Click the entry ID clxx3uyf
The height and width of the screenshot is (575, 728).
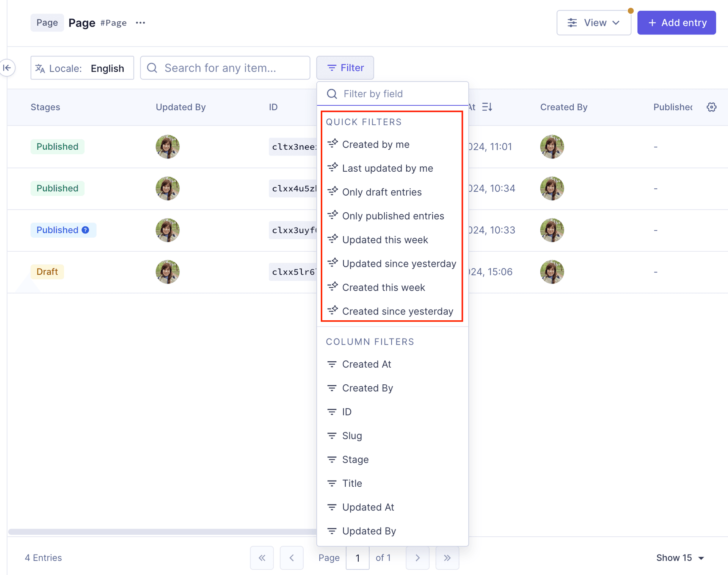pyautogui.click(x=293, y=230)
